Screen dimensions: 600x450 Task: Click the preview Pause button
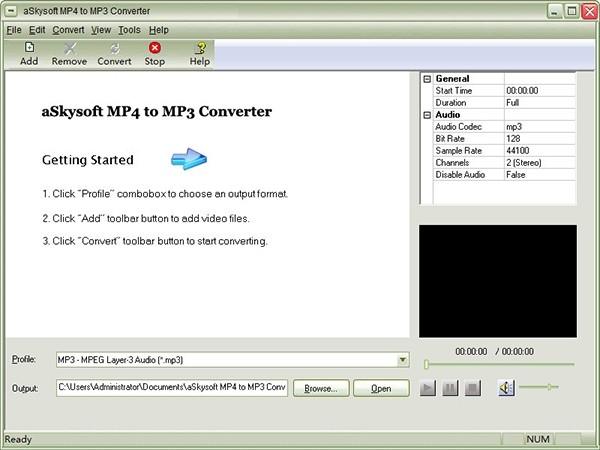(450, 388)
